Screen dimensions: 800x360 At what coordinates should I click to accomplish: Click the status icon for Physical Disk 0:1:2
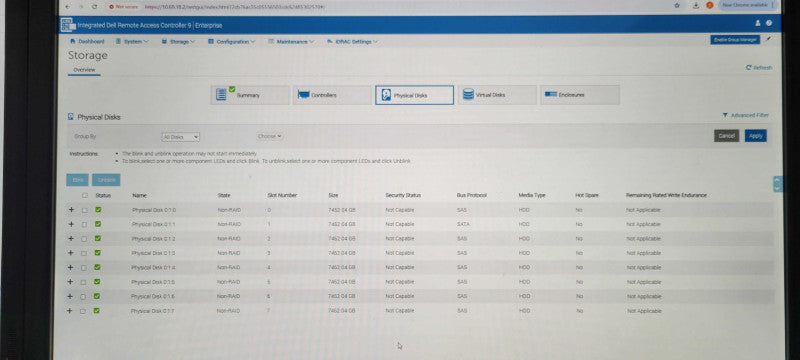click(x=97, y=238)
